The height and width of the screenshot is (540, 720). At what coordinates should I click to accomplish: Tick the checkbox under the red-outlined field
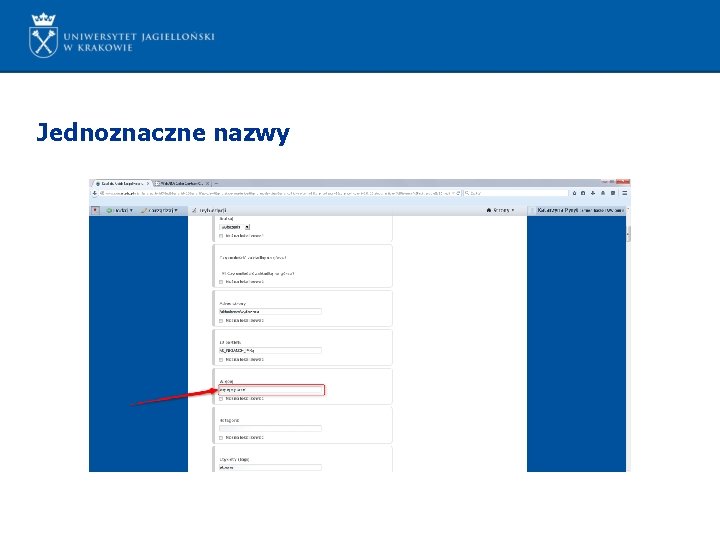click(x=221, y=399)
